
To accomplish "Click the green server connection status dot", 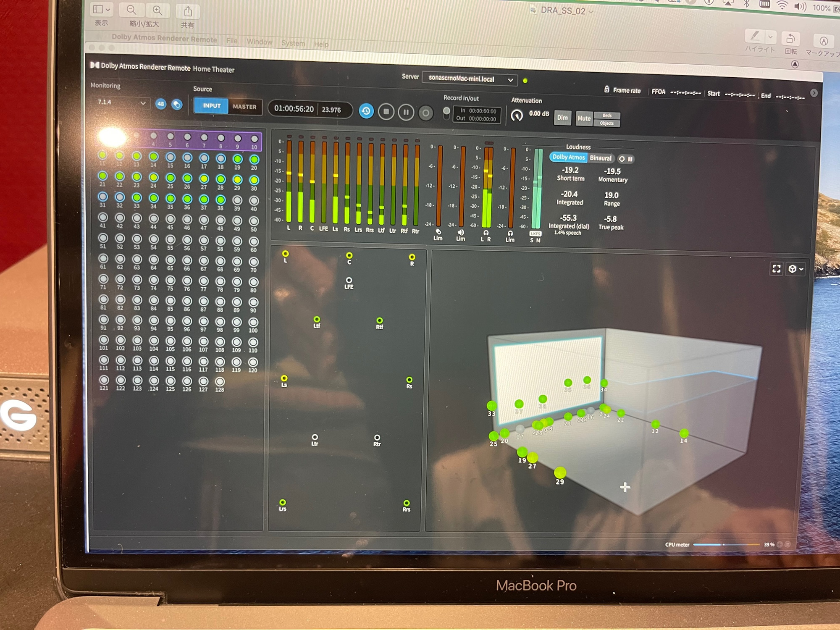I will 525,81.
